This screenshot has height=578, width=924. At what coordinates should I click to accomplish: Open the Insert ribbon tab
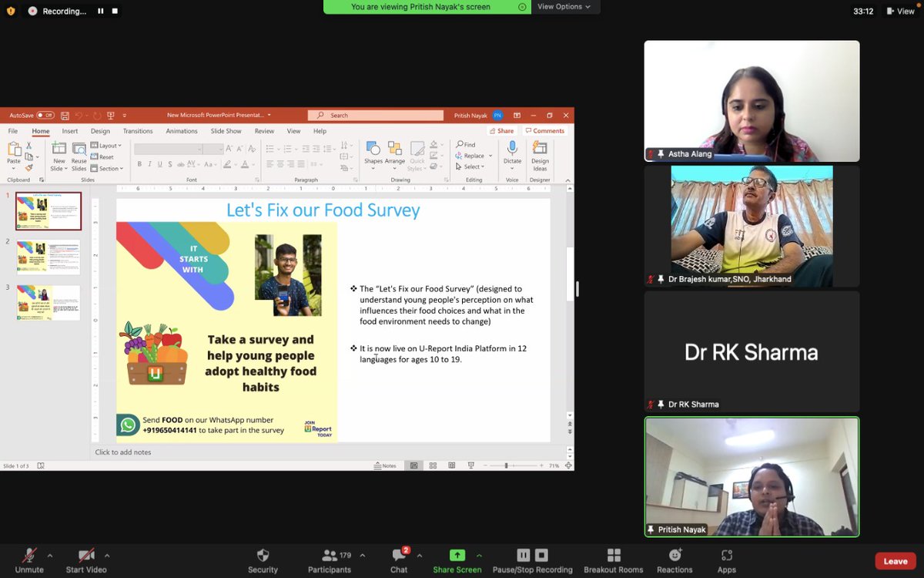click(70, 131)
